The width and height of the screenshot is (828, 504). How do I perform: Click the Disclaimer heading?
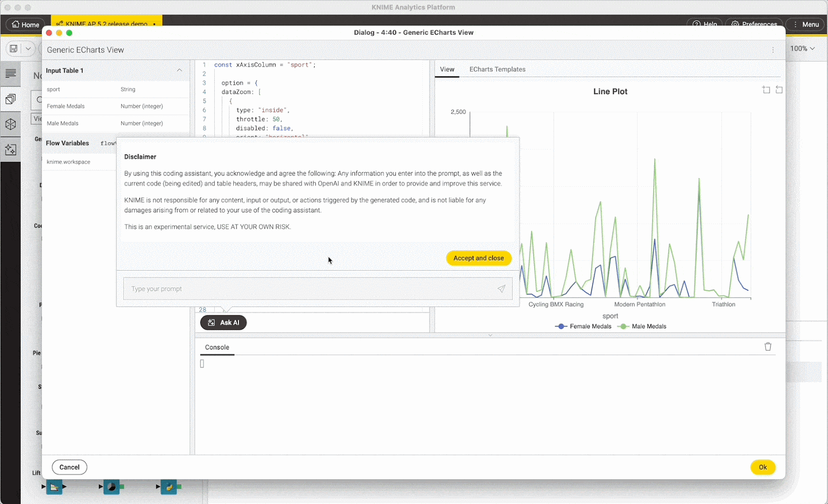pos(140,157)
